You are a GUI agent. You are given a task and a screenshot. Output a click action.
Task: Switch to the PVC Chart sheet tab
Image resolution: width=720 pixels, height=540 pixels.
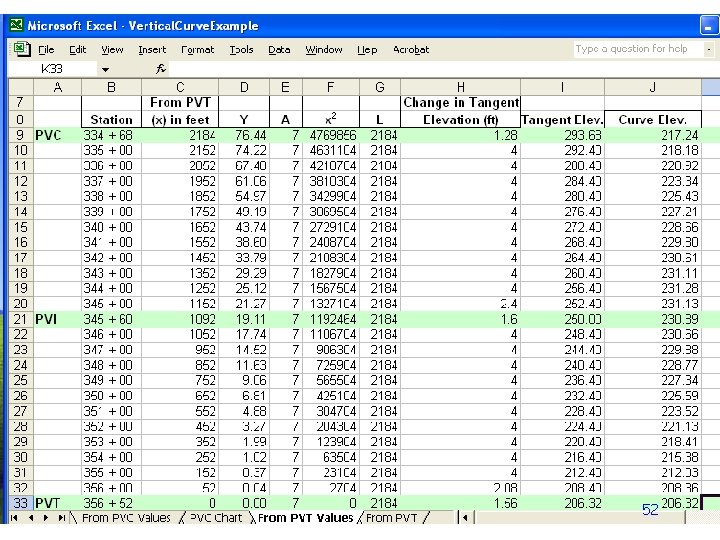pos(216,518)
